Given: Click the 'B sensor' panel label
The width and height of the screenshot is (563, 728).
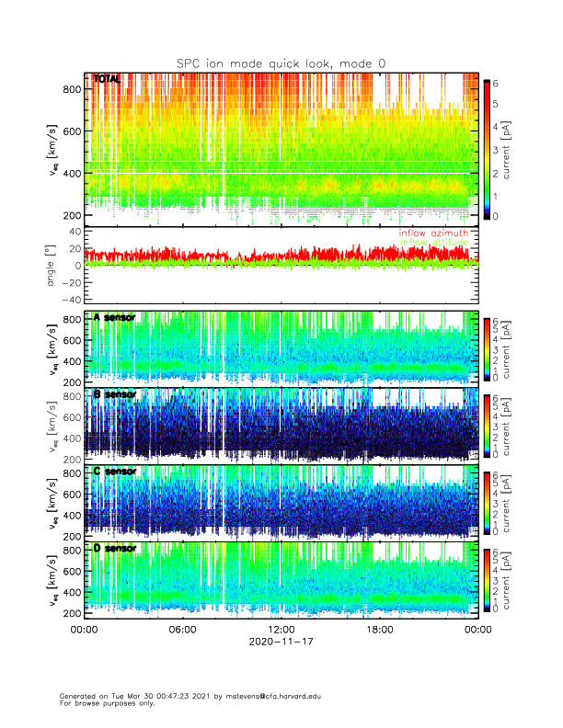Looking at the screenshot, I should (114, 394).
